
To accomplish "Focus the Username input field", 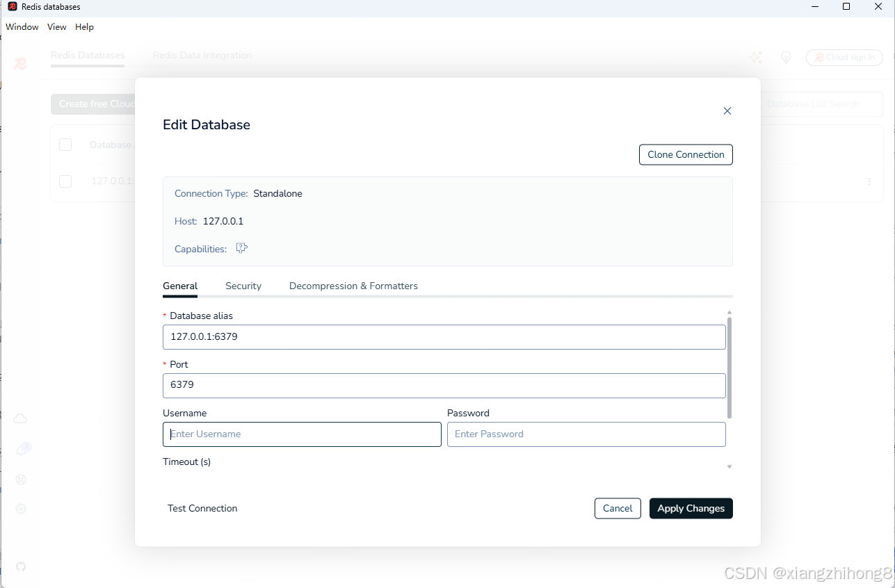I will point(302,434).
